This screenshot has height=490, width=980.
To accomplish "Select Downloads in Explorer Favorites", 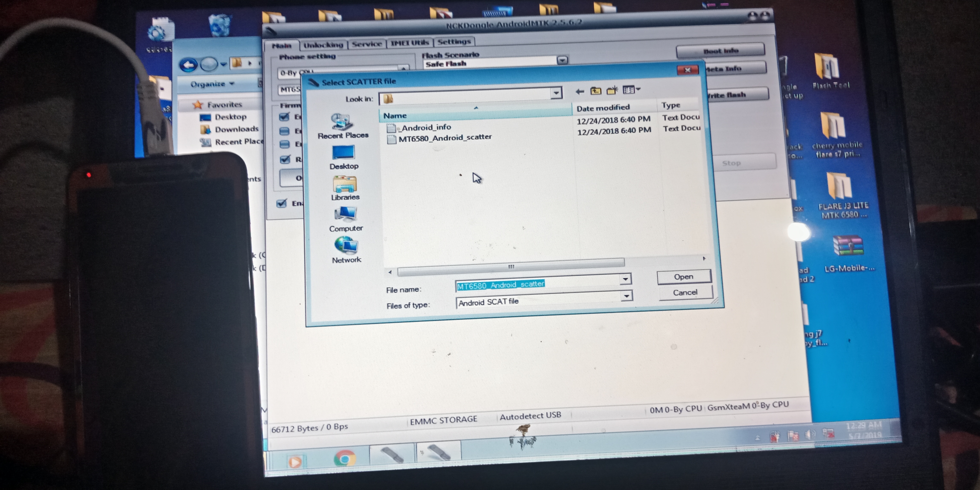I will tap(229, 129).
